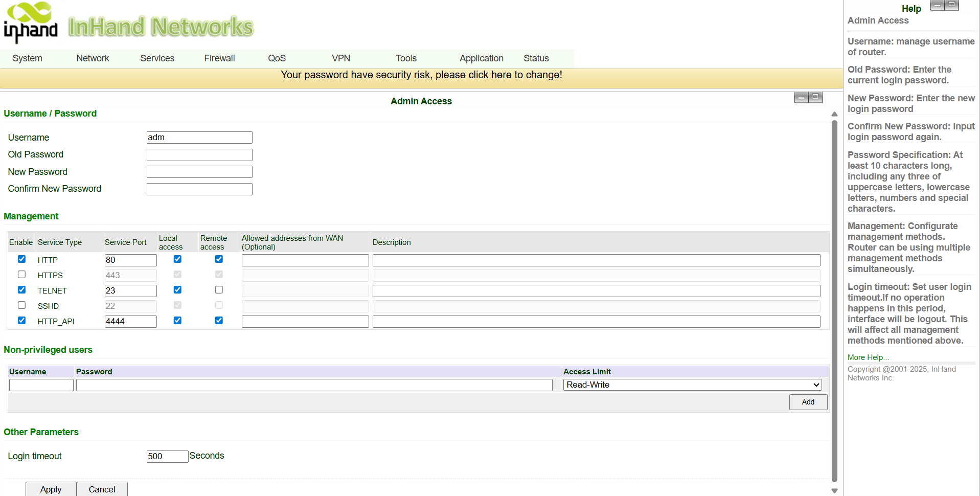This screenshot has width=980, height=496.
Task: Click scroll up arrow of content pane
Action: [x=834, y=114]
